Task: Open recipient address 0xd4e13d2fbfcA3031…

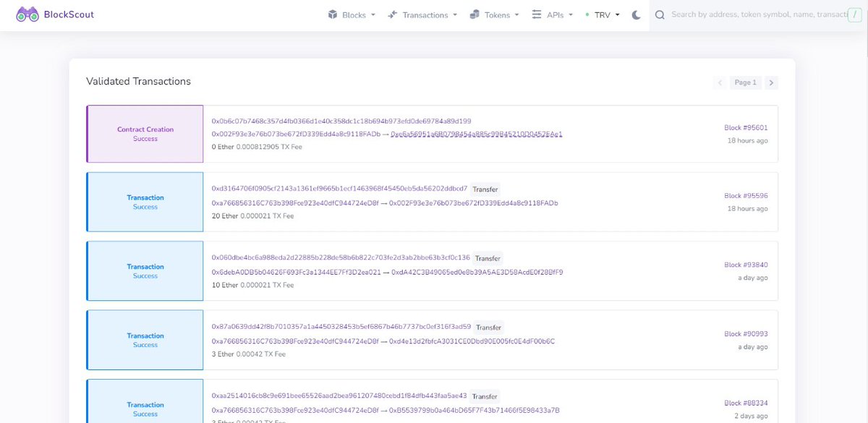Action: [x=472, y=341]
